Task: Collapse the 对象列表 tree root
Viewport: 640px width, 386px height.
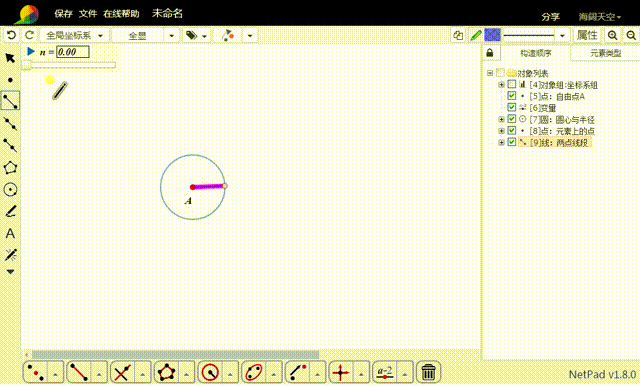Action: click(490, 73)
